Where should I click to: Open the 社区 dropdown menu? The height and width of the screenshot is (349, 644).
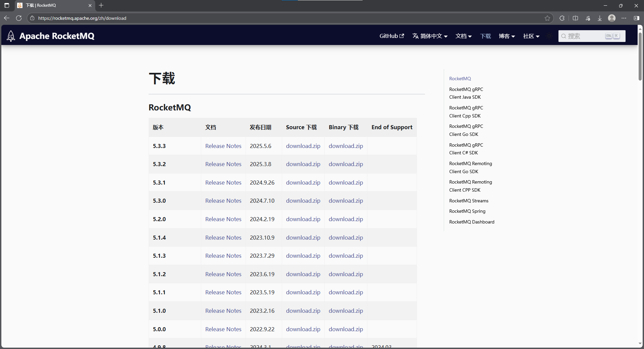[531, 36]
